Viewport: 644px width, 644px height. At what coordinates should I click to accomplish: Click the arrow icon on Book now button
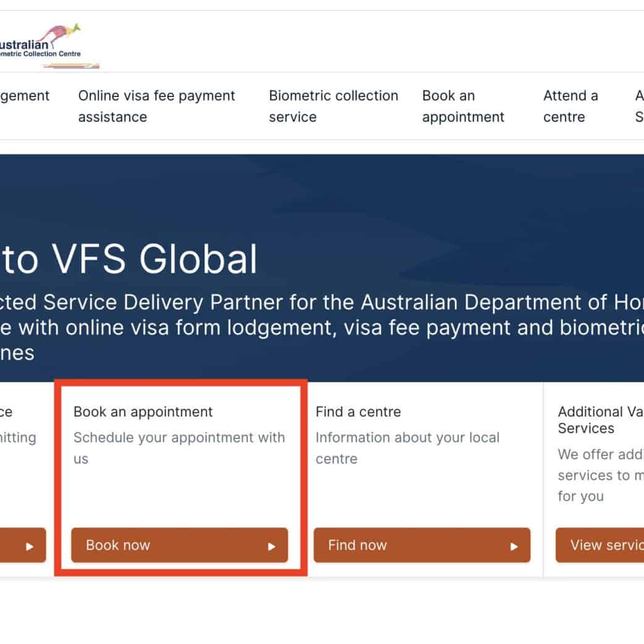(x=271, y=546)
